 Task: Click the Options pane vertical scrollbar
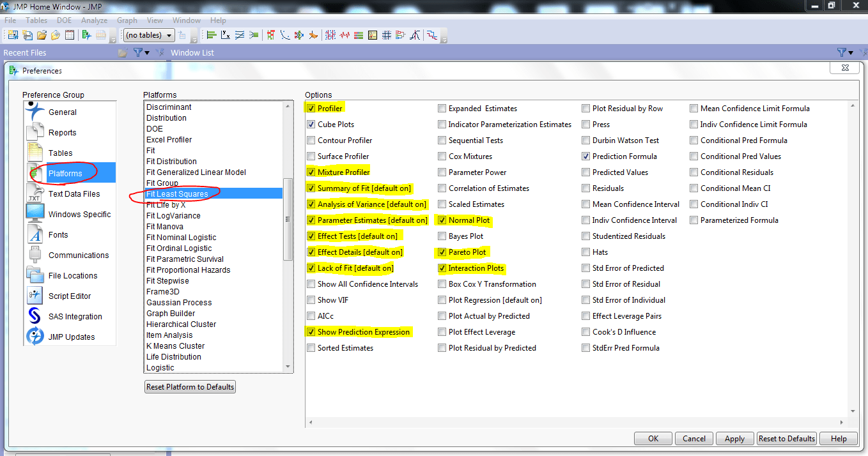853,258
